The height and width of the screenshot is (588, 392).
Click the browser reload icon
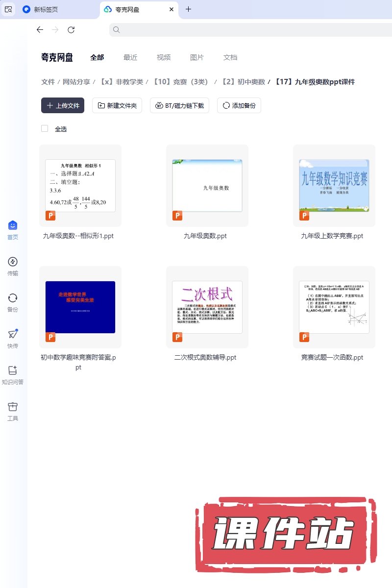[71, 30]
